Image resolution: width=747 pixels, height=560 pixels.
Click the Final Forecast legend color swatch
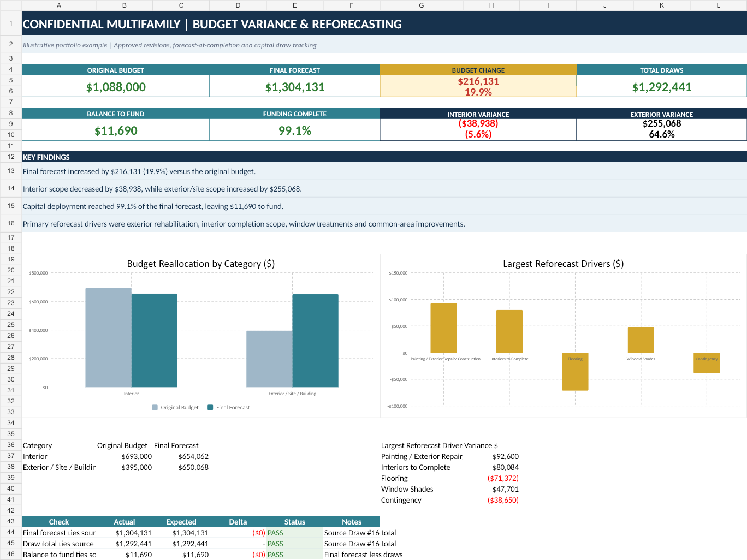coord(210,407)
